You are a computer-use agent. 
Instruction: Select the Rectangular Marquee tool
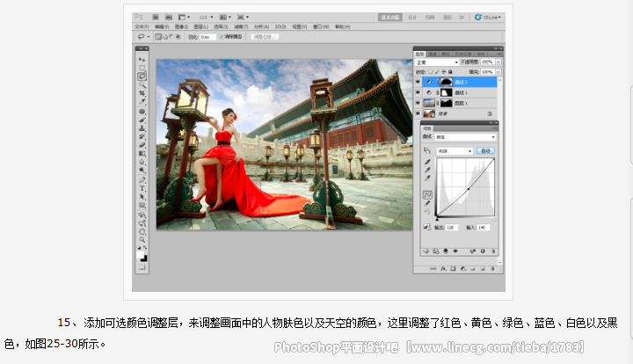point(142,68)
